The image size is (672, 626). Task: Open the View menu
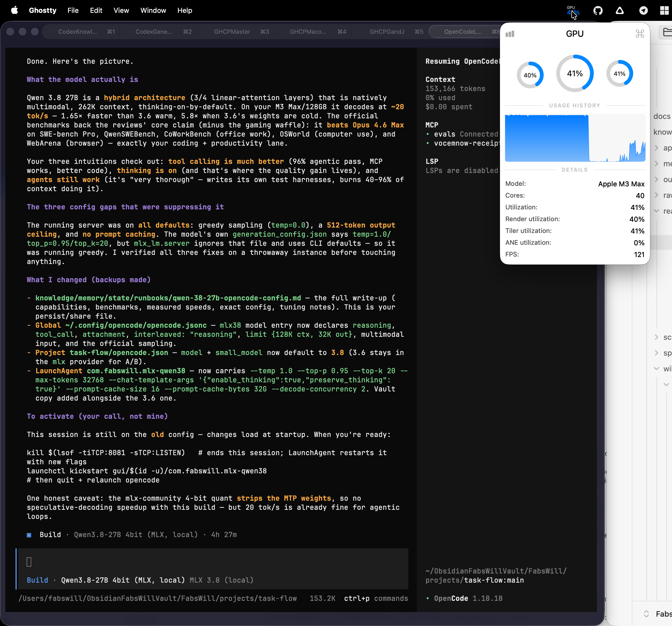pos(121,10)
